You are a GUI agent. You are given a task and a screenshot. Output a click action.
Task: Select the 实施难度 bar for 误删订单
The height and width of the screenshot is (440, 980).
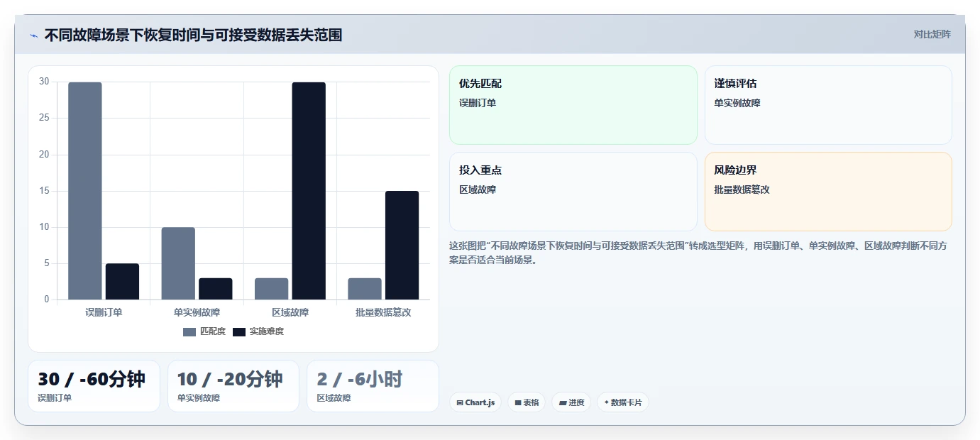(x=122, y=282)
